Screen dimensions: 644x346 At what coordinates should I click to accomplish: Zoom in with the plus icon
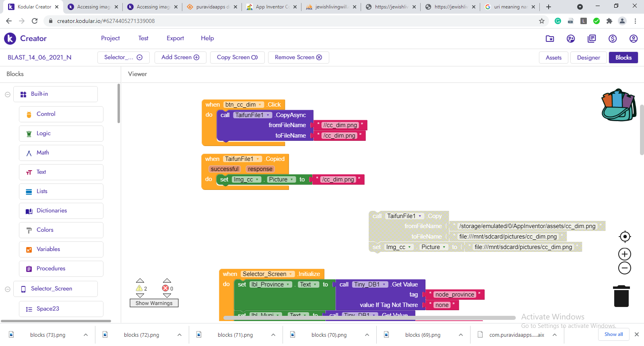(x=625, y=254)
